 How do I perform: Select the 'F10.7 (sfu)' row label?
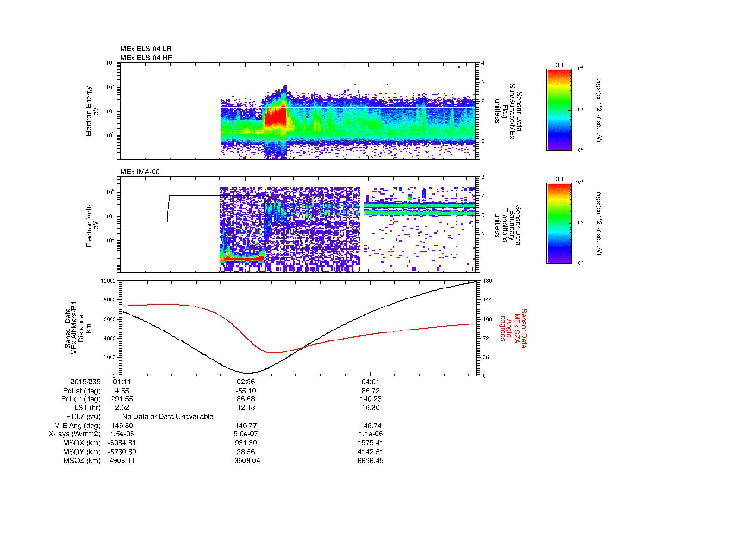coord(83,417)
